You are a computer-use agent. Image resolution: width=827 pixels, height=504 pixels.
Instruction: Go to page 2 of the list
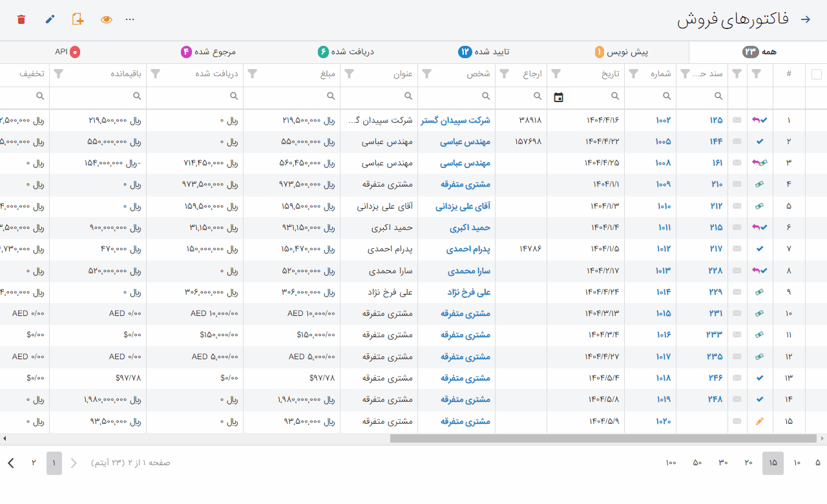pos(34,463)
